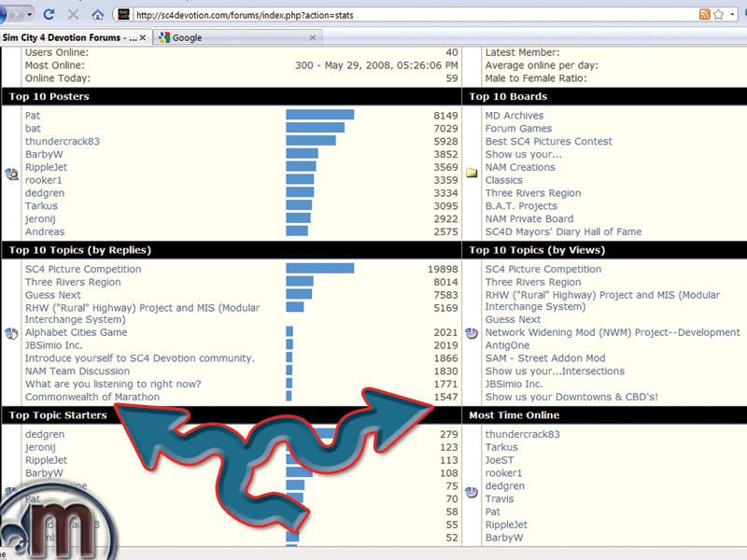Open BarbyW's profile in Top 10 Posters
The height and width of the screenshot is (560, 747).
44,154
